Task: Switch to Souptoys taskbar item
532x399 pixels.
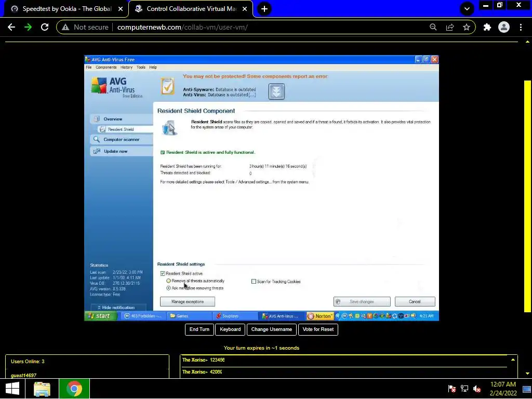Action: click(235, 316)
